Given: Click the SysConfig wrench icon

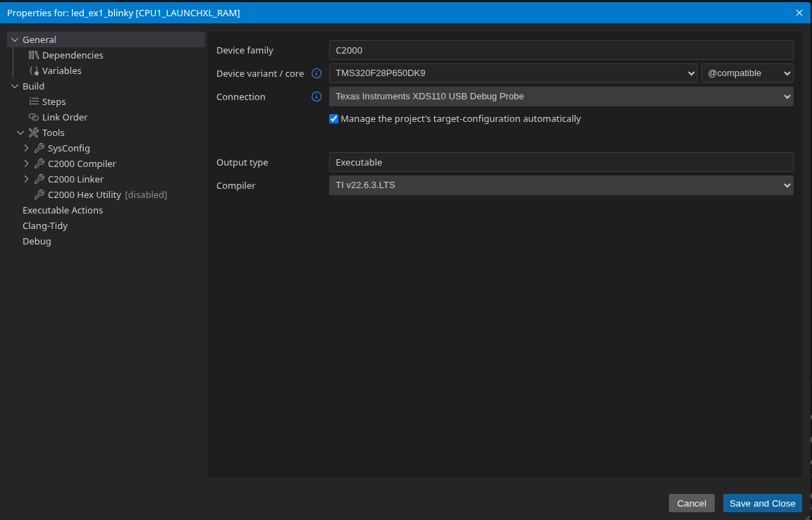Looking at the screenshot, I should pyautogui.click(x=39, y=148).
